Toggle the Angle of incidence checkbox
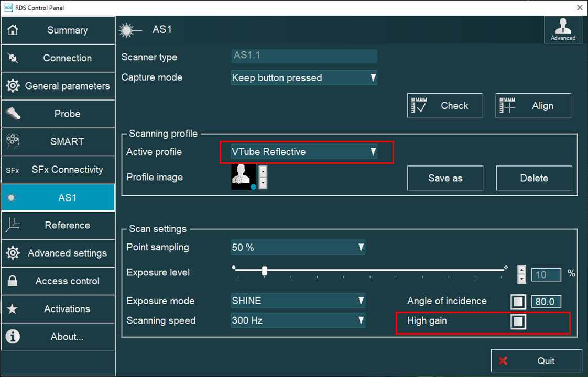Viewport: 588px width, 377px height. [x=518, y=301]
